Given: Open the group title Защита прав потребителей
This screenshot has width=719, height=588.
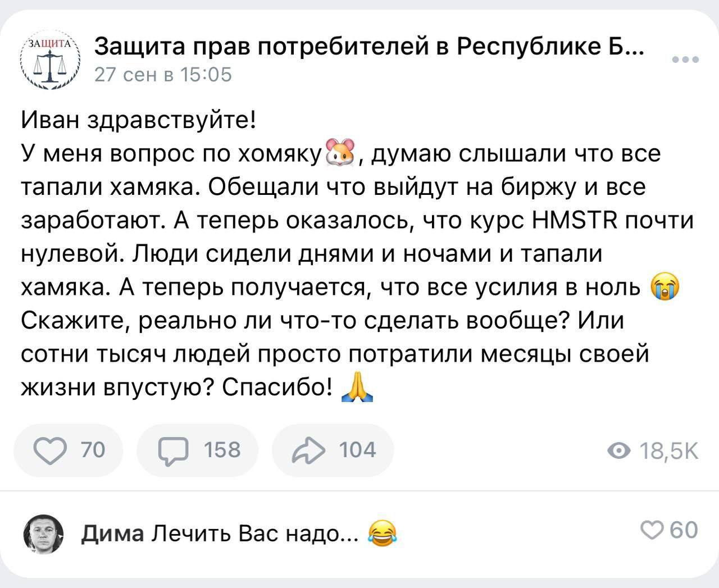Looking at the screenshot, I should [x=370, y=47].
